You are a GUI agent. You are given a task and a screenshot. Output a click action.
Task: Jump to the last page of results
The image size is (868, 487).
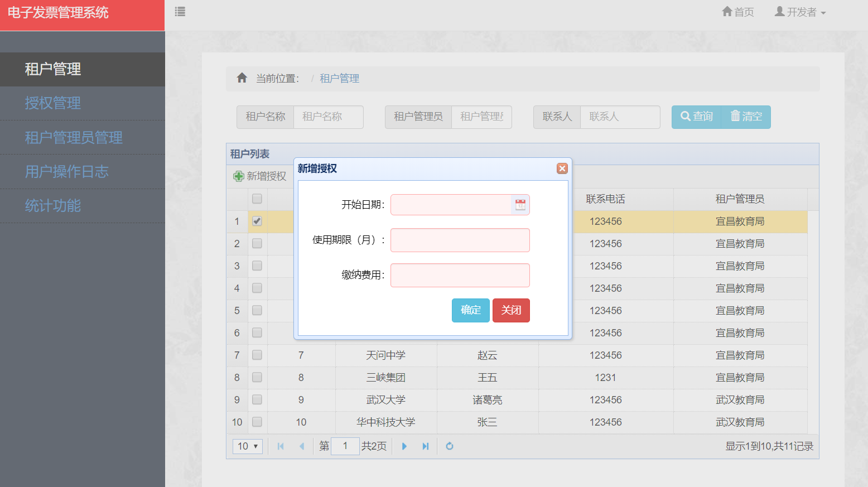click(x=426, y=446)
